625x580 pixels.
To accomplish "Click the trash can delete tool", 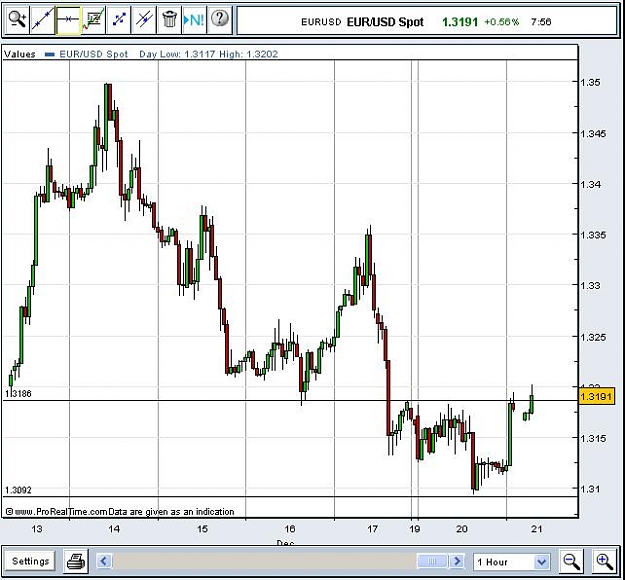I will click(x=169, y=19).
